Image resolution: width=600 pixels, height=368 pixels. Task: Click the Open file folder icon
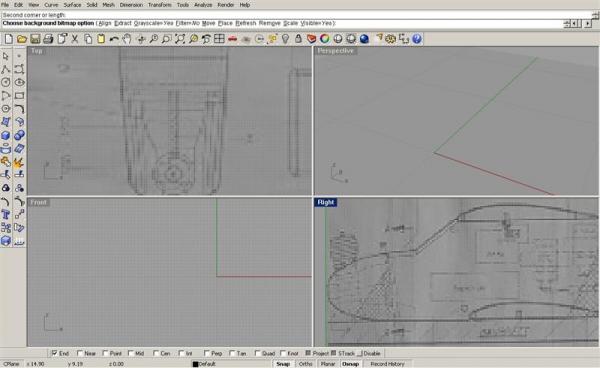pos(22,39)
